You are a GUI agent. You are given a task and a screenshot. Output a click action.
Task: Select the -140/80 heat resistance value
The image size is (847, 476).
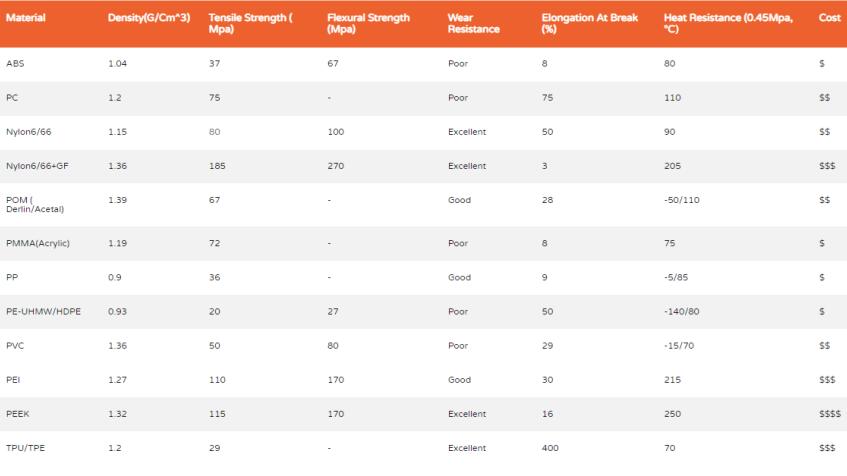682,311
